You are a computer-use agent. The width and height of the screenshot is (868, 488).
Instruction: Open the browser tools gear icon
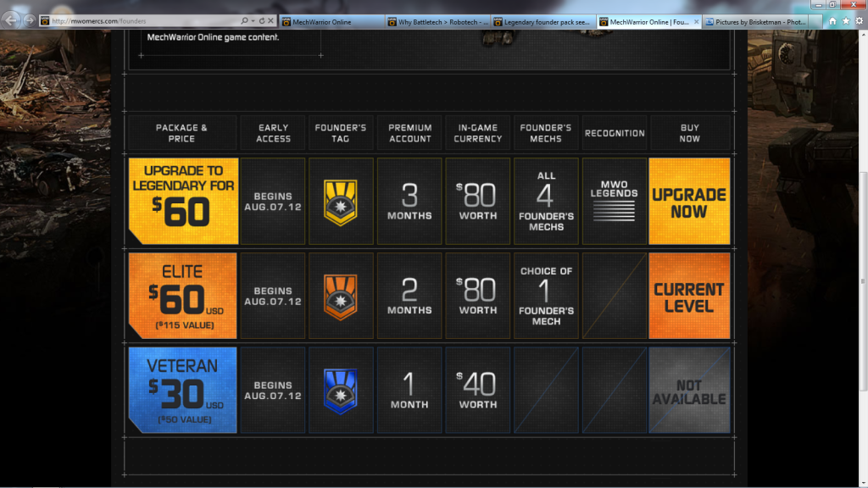[858, 20]
